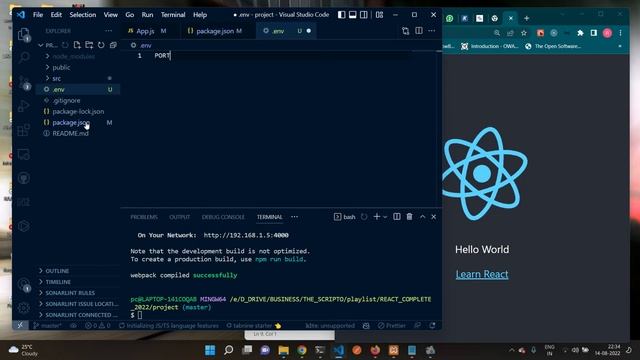This screenshot has height=360, width=640.
Task: Select package.json in file tree
Action: tap(71, 122)
